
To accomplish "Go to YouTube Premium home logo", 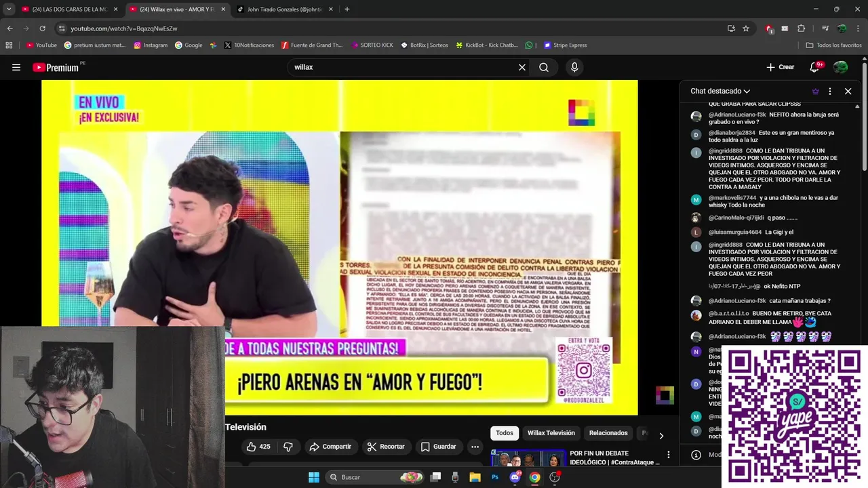I will [56, 67].
